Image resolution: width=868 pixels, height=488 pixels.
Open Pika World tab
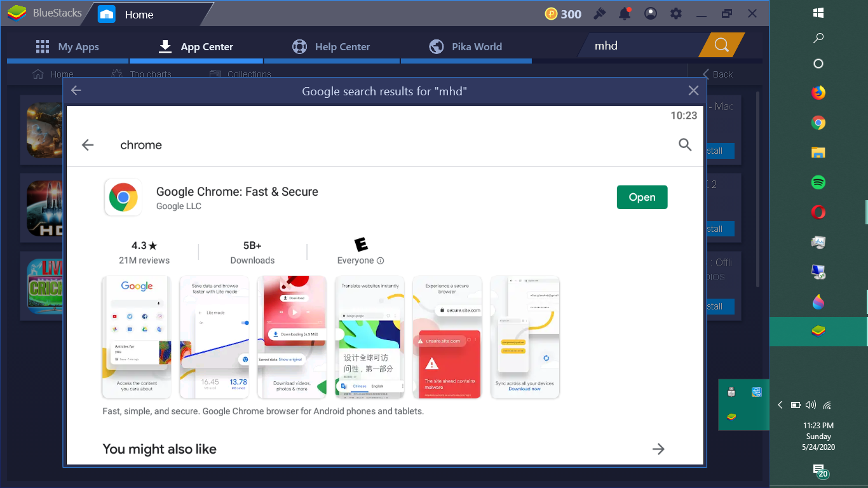466,46
